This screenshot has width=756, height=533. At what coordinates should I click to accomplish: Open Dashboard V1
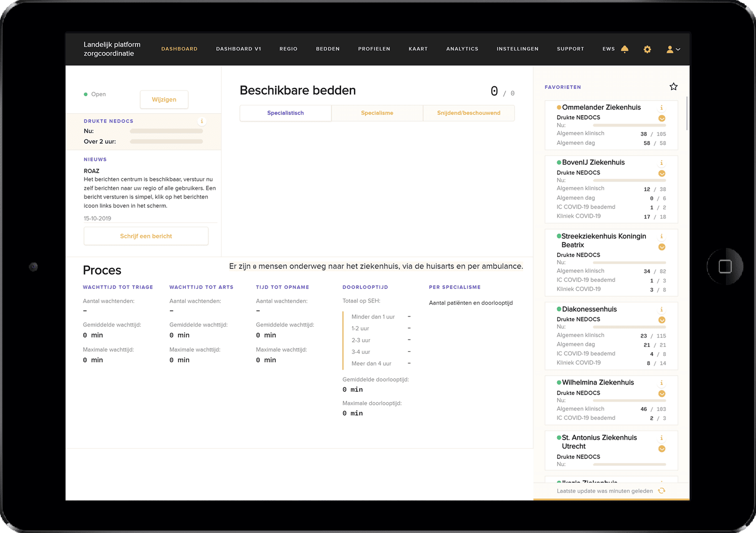238,49
